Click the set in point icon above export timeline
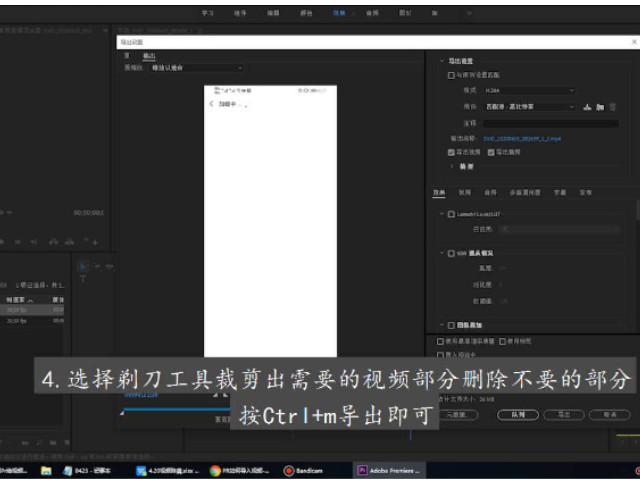Viewport: 640px width, 480px height. [215, 395]
